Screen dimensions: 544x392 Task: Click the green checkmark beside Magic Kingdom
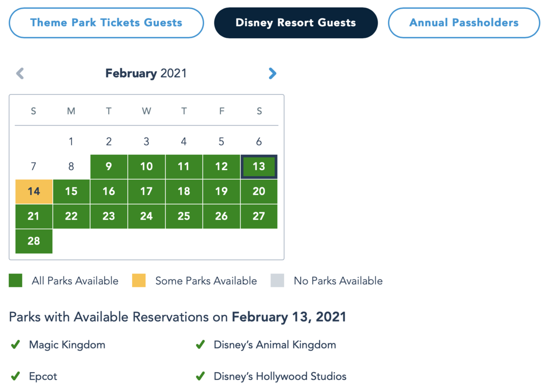pos(15,345)
